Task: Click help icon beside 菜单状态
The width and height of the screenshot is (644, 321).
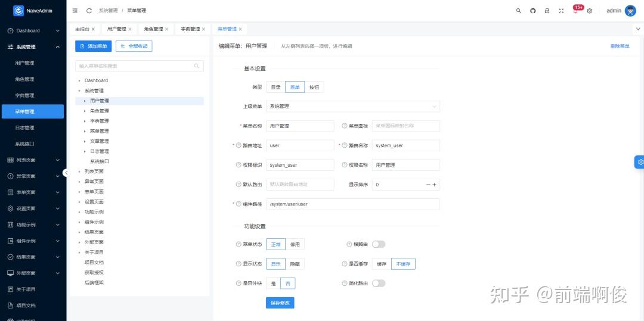Action: (239, 244)
